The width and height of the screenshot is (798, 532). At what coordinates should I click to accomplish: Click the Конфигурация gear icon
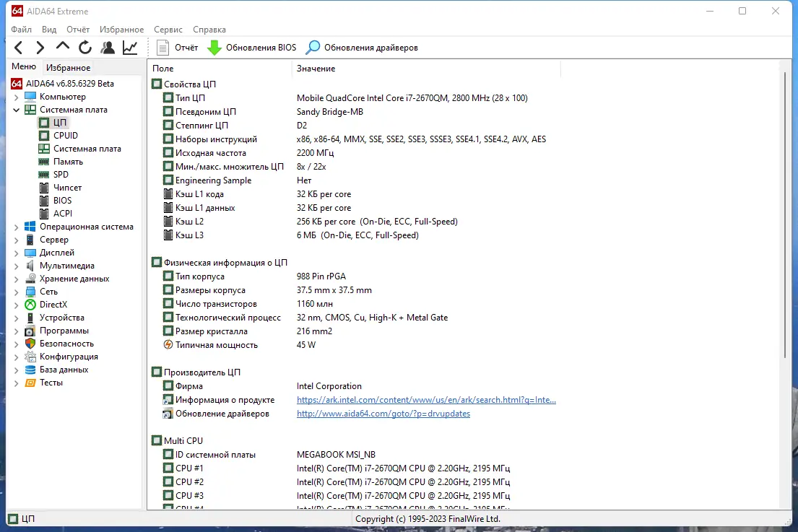point(30,357)
